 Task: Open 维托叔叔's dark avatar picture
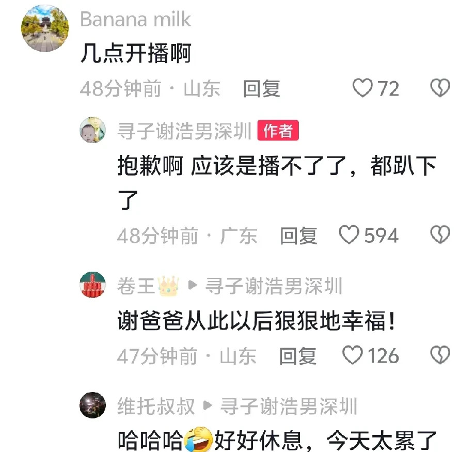point(92,405)
